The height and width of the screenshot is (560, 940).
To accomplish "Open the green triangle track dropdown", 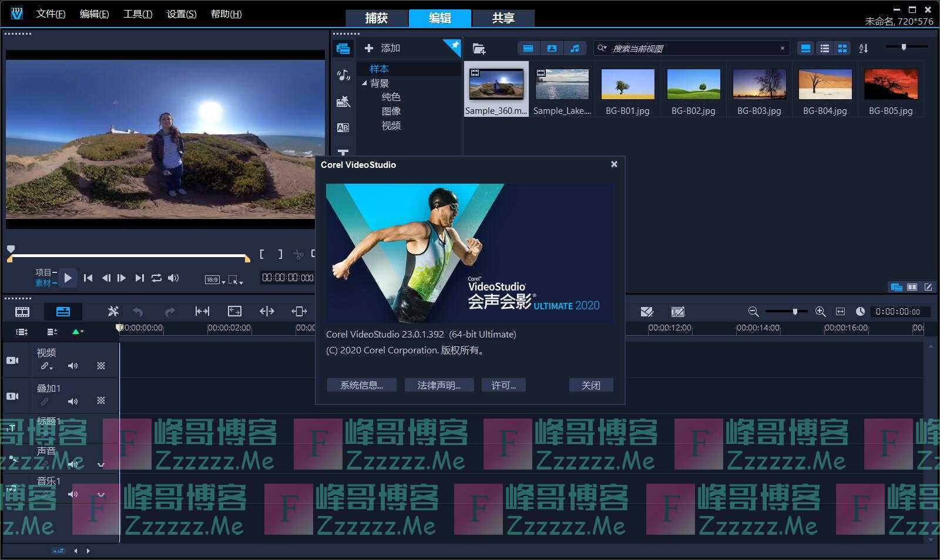I will 77,332.
